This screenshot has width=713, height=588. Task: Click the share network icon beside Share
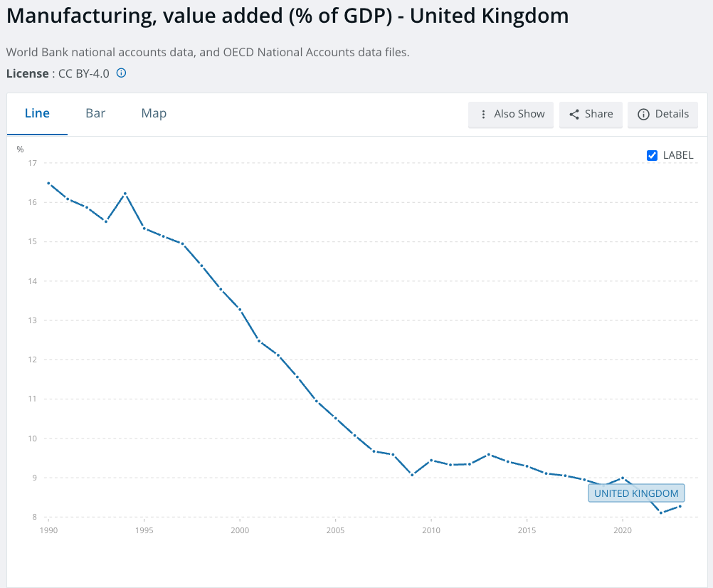click(x=574, y=114)
